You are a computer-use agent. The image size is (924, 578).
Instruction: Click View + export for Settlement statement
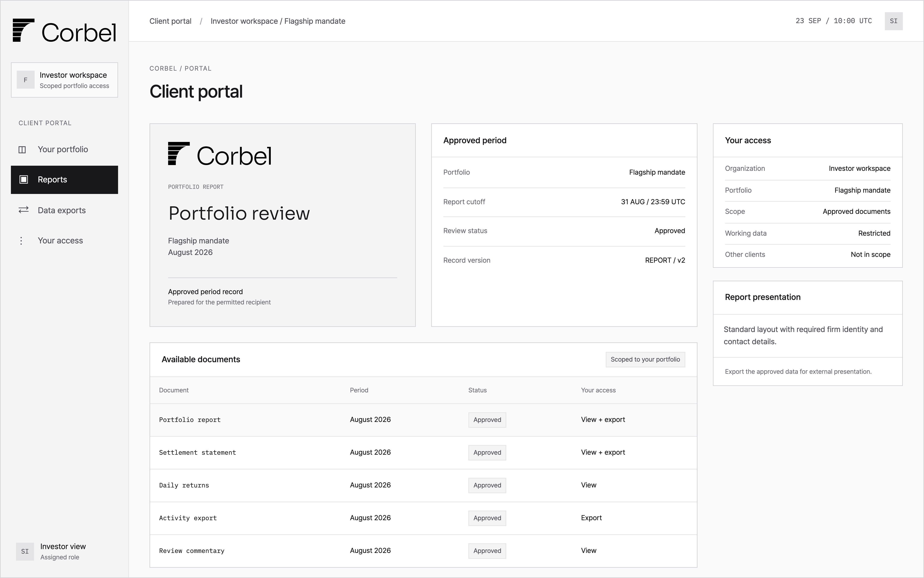[603, 452]
